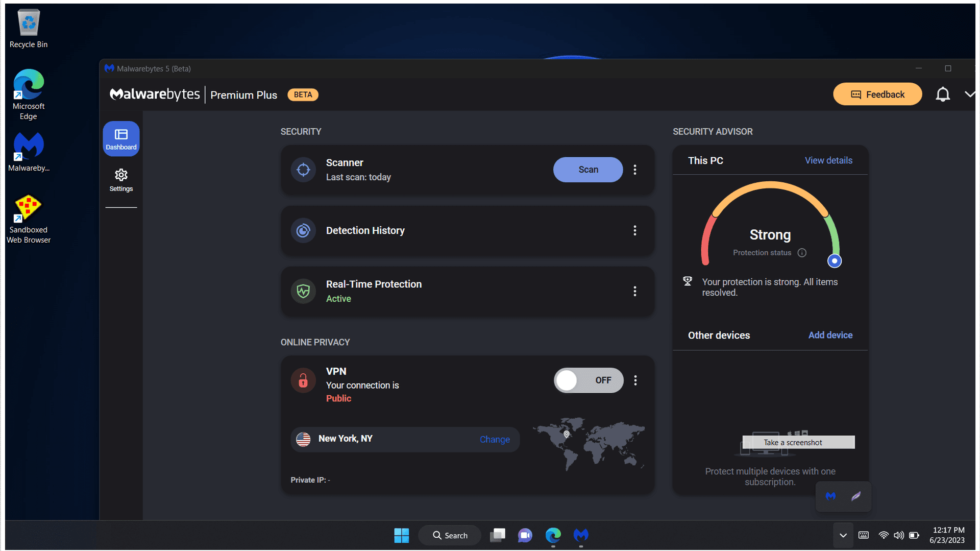Click the Scanner crosshair icon

click(x=303, y=170)
